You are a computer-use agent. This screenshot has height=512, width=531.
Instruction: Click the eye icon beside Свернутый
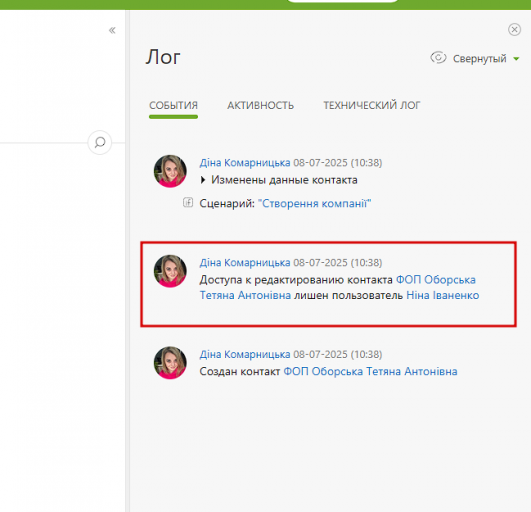[438, 58]
